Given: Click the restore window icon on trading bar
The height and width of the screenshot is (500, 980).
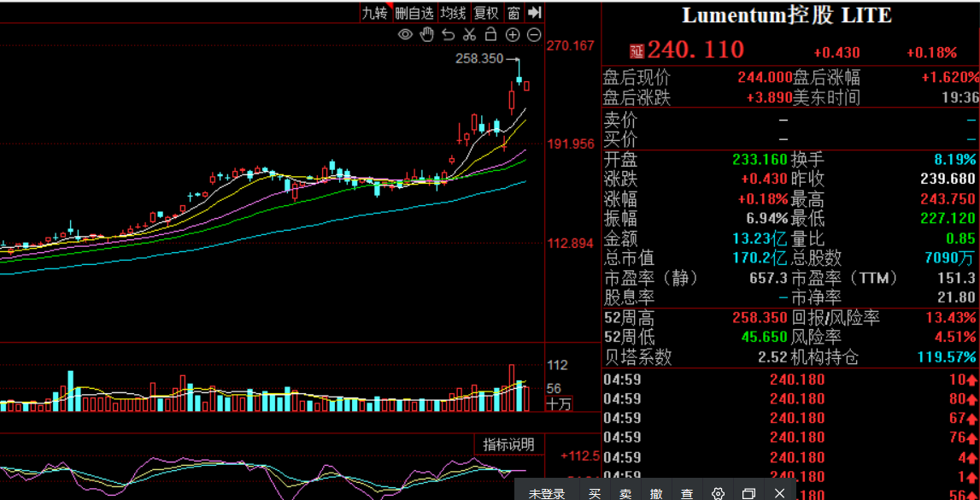Looking at the screenshot, I should pyautogui.click(x=748, y=494).
